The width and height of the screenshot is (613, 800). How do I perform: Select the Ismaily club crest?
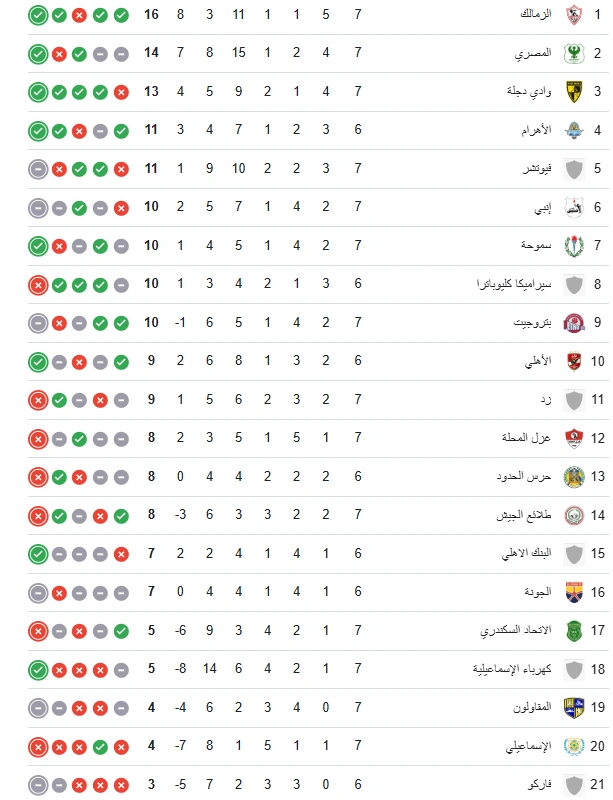click(x=574, y=745)
